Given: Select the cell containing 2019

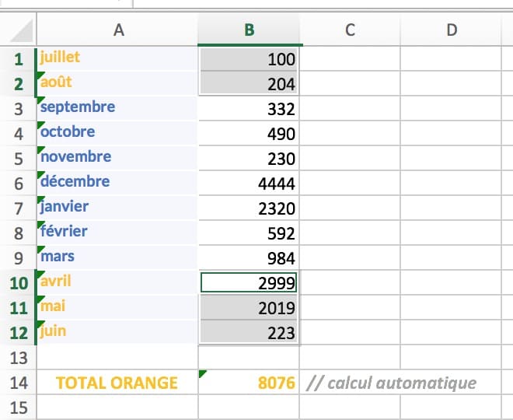Looking at the screenshot, I should (x=250, y=308).
